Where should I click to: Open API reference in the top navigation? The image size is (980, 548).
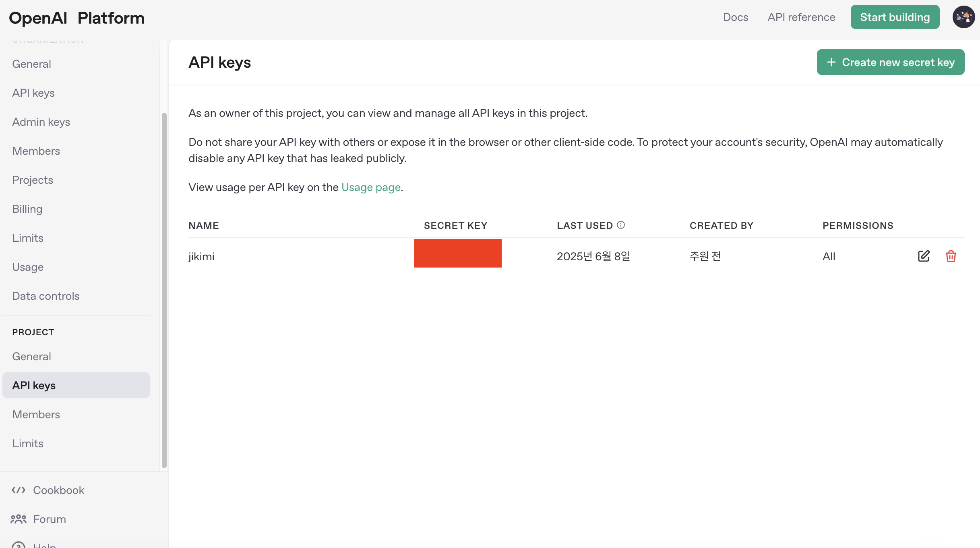801,17
